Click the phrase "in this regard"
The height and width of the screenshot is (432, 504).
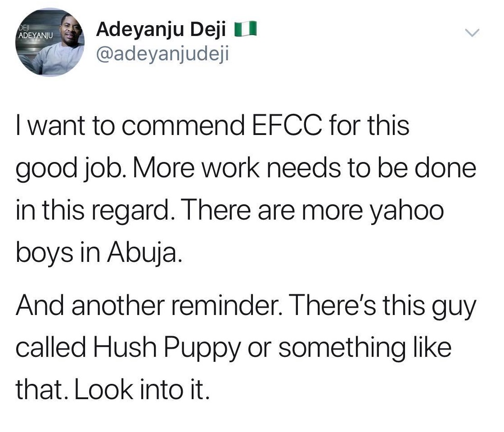[91, 211]
